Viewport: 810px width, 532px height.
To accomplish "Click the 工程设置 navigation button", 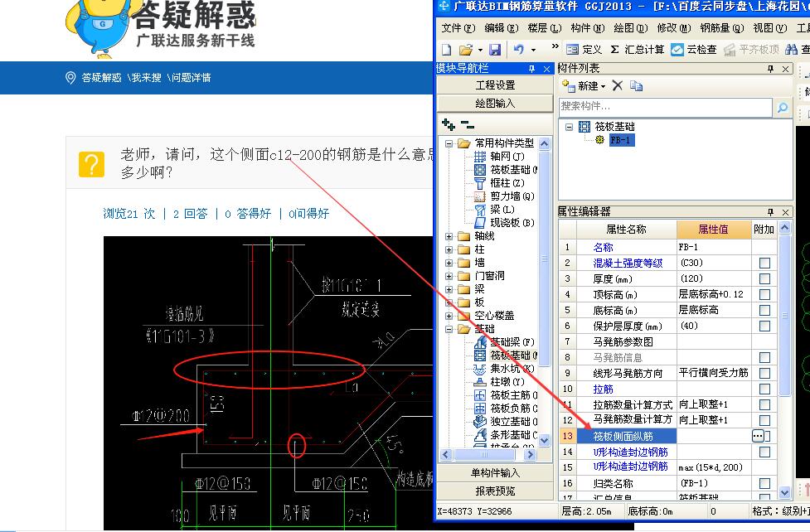I will (495, 85).
